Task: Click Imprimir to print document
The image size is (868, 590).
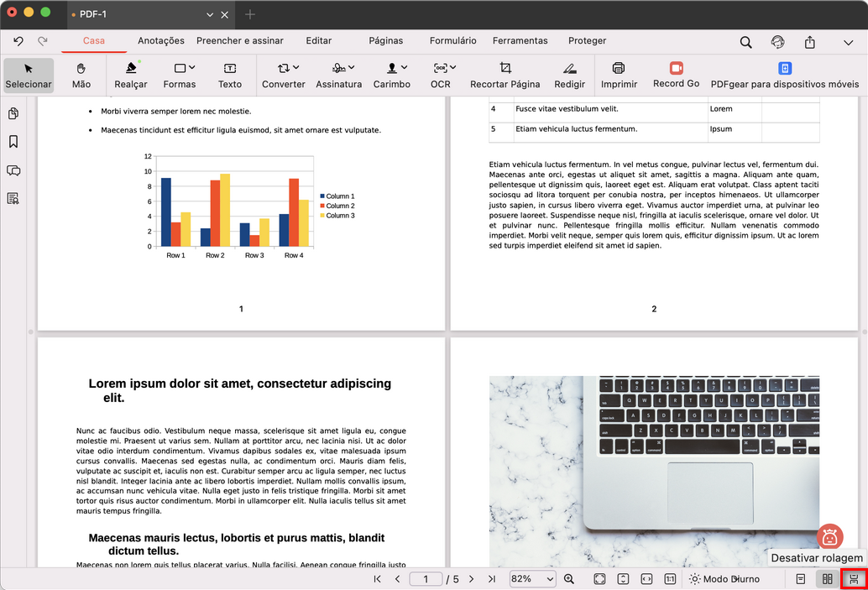Action: pyautogui.click(x=619, y=76)
